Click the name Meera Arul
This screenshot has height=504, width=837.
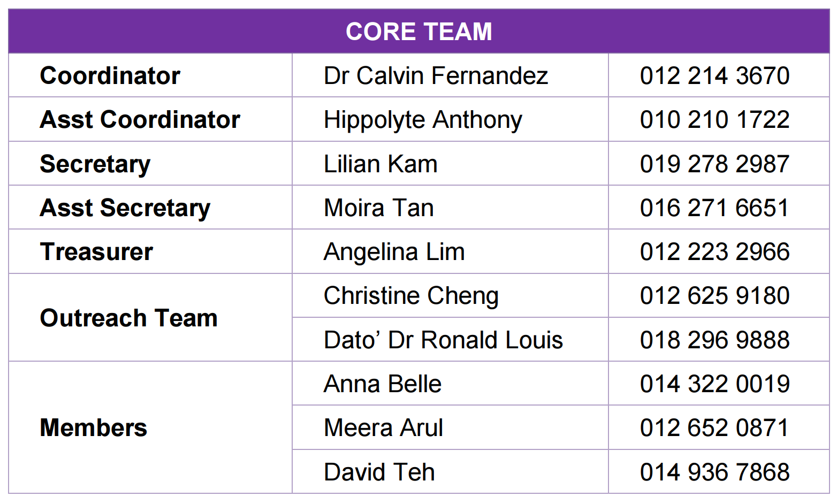click(x=383, y=427)
